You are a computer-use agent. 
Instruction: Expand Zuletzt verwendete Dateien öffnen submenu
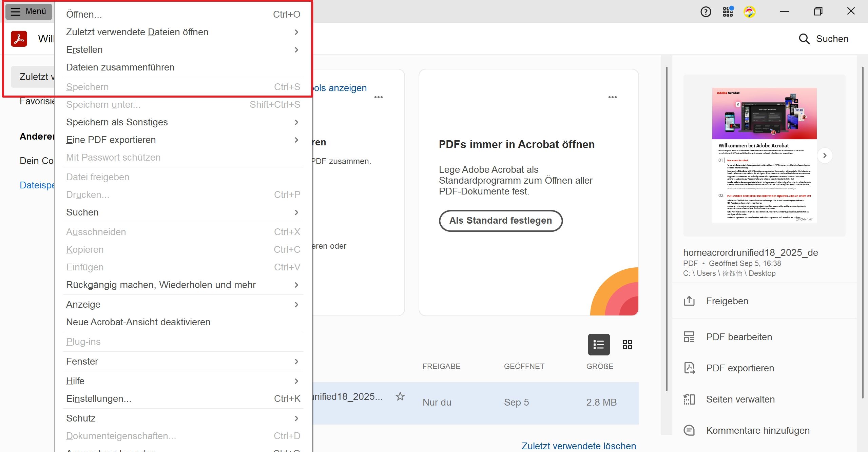coord(183,32)
